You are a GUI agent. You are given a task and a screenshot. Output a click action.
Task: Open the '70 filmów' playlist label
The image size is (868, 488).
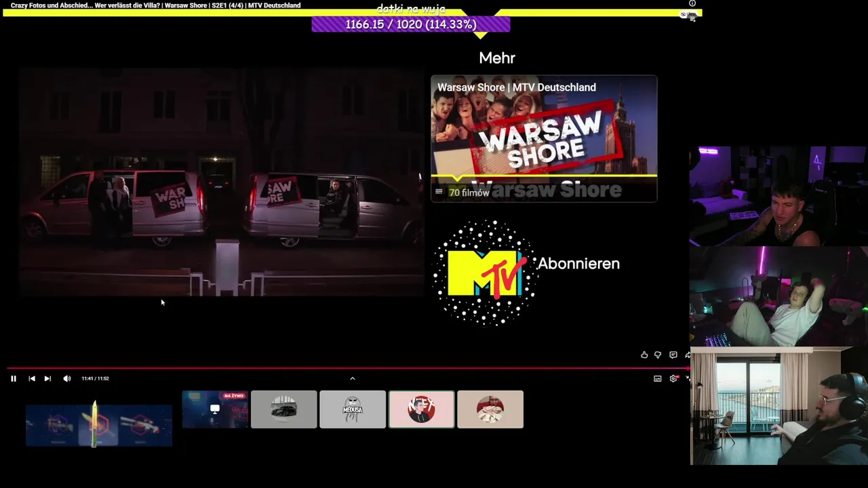469,192
